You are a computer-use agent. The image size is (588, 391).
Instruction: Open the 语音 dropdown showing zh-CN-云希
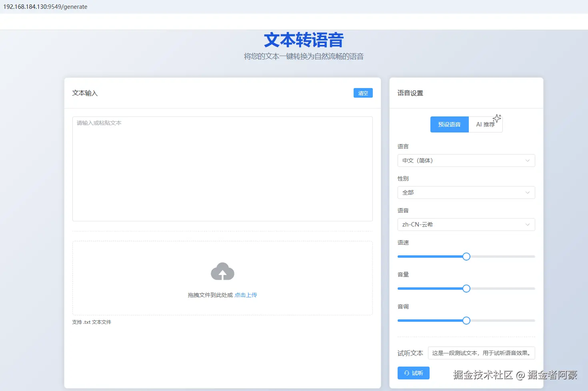click(466, 225)
